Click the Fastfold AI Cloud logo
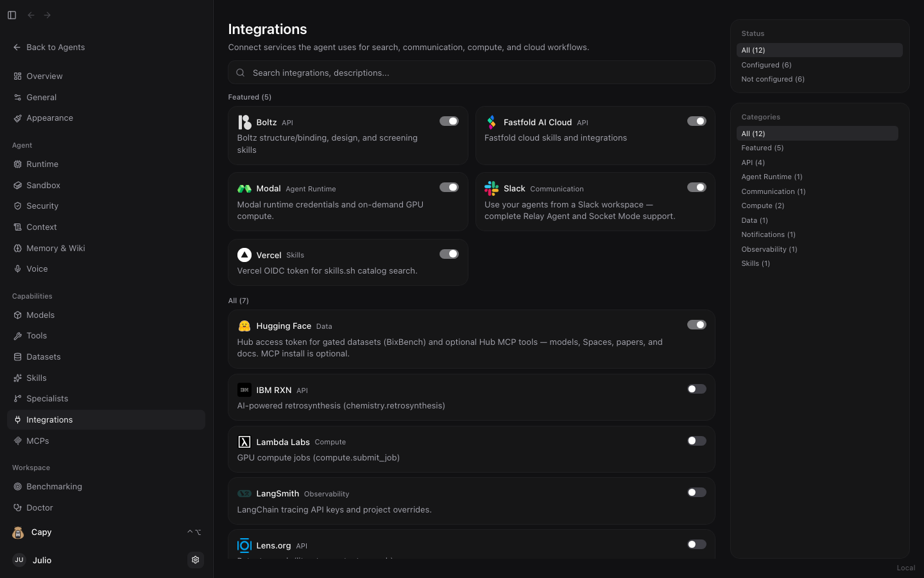The width and height of the screenshot is (924, 578). [x=492, y=122]
